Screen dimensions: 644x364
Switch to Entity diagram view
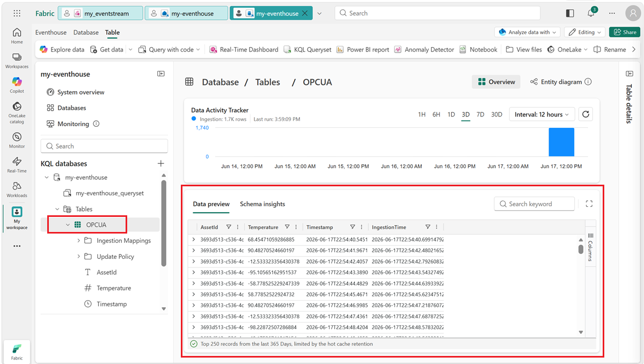[x=556, y=82]
